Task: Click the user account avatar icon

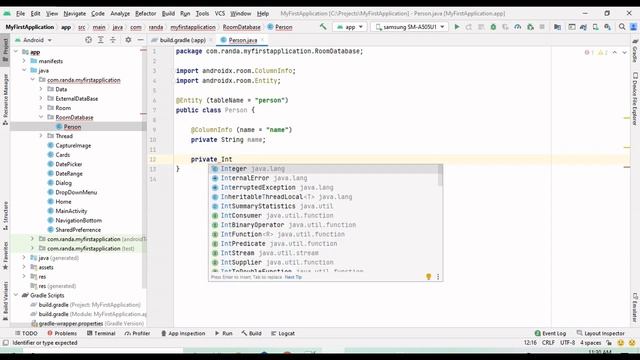Action: [633, 27]
